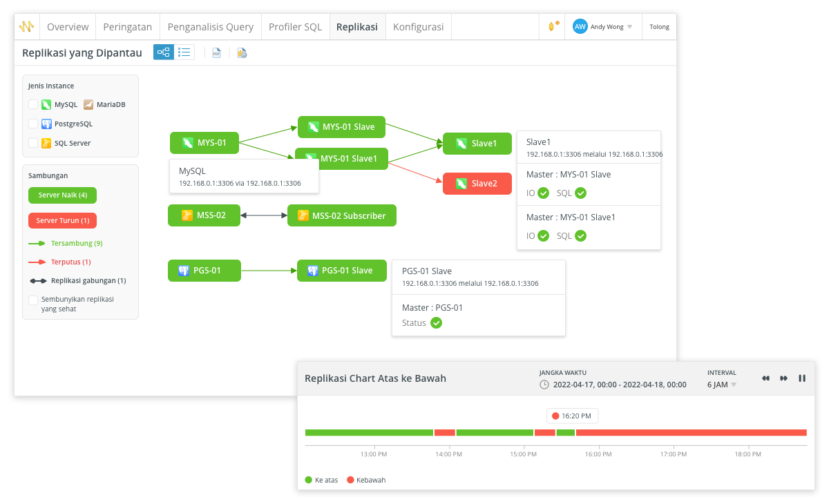Screen dimensions: 829x504
Task: Switch to list view icon
Action: (184, 52)
